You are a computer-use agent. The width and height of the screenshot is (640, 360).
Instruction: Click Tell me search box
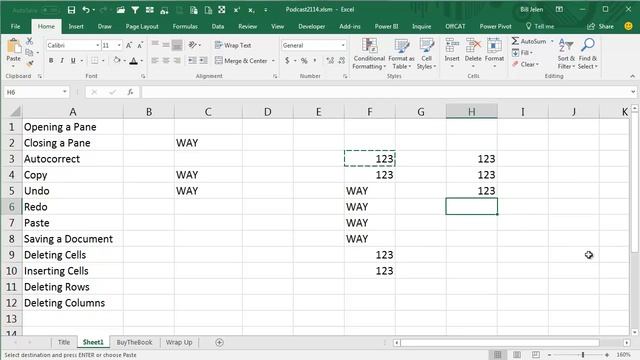(540, 27)
